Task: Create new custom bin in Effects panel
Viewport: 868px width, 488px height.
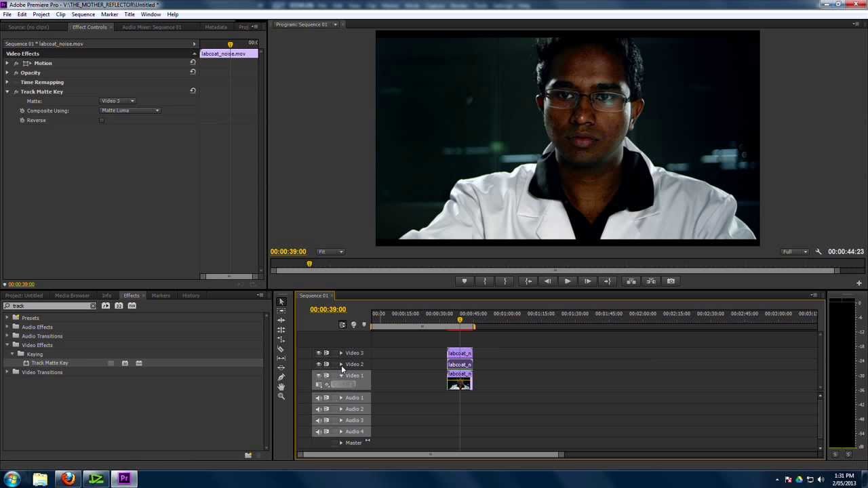Action: coord(248,455)
